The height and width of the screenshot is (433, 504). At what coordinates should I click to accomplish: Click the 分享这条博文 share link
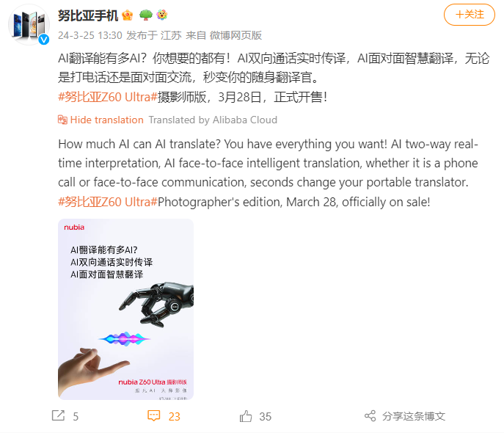(x=414, y=416)
